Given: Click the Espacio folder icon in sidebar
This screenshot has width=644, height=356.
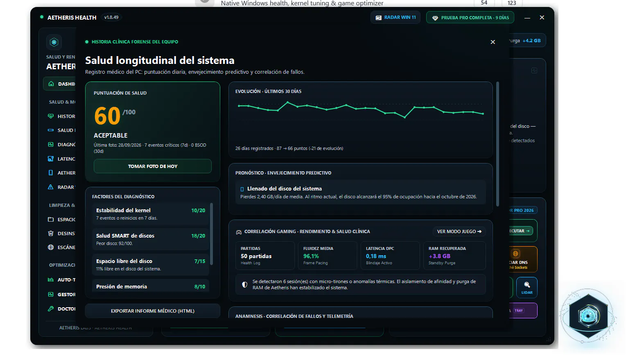Looking at the screenshot, I should pos(51,220).
